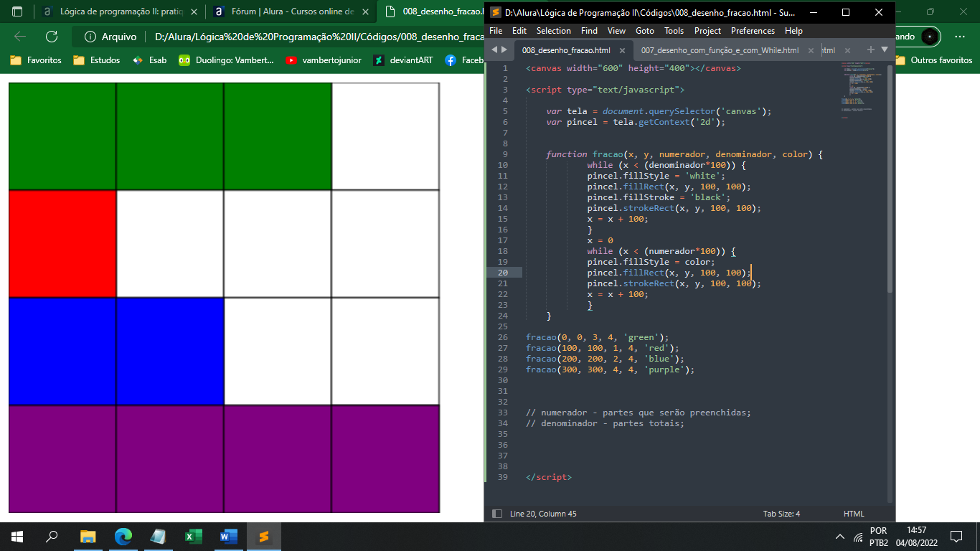
Task: Open the deviantART bookmark
Action: tap(403, 60)
